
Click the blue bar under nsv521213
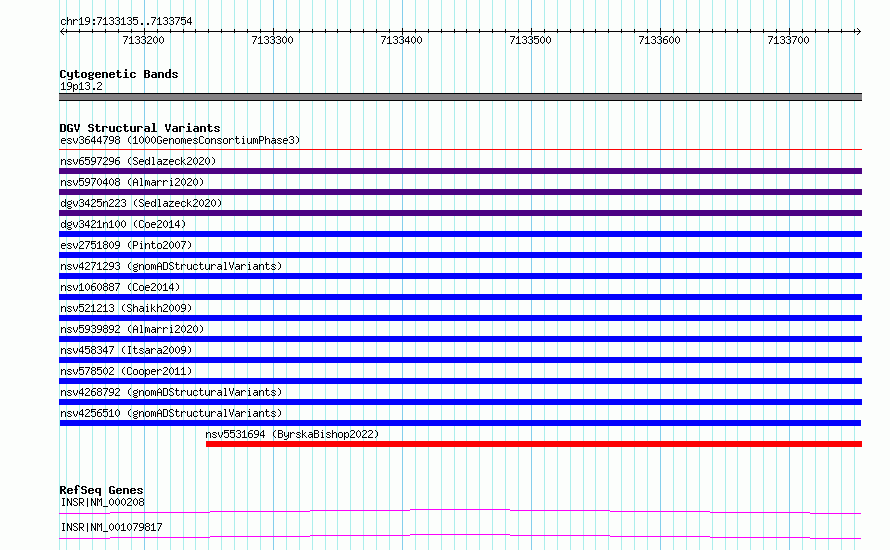click(460, 318)
